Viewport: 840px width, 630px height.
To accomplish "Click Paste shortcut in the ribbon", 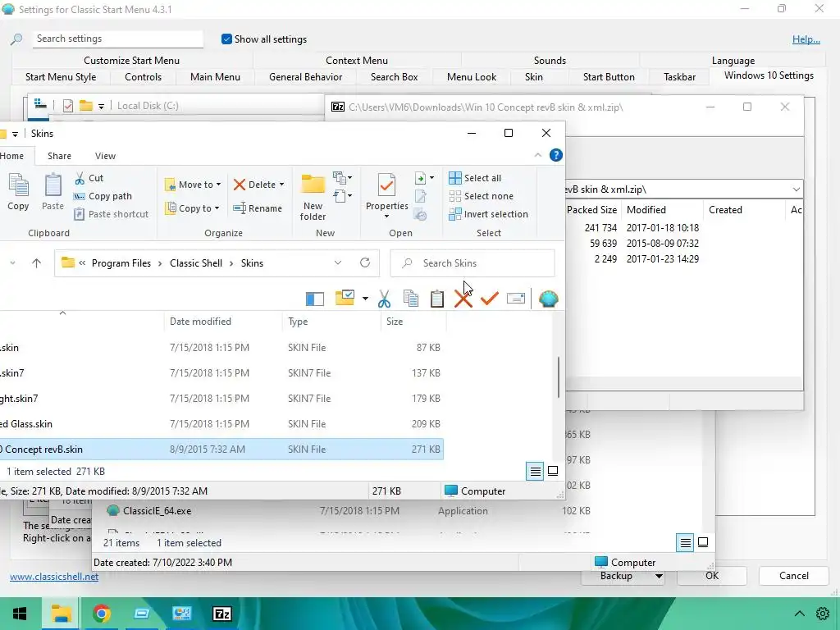I will [x=111, y=214].
